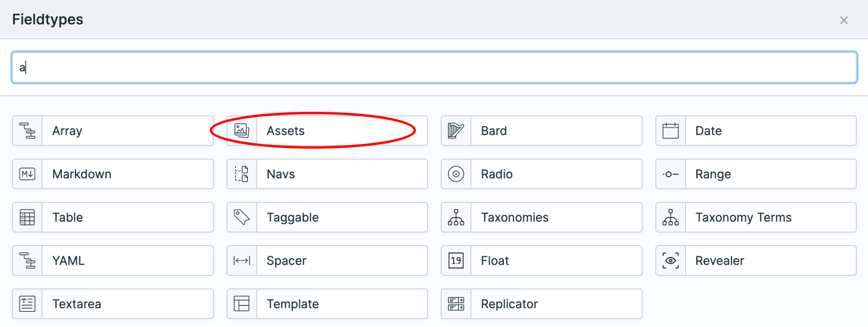Screen dimensions: 868x327
Task: Click the Markdown fieldtype icon
Action: [x=27, y=174]
